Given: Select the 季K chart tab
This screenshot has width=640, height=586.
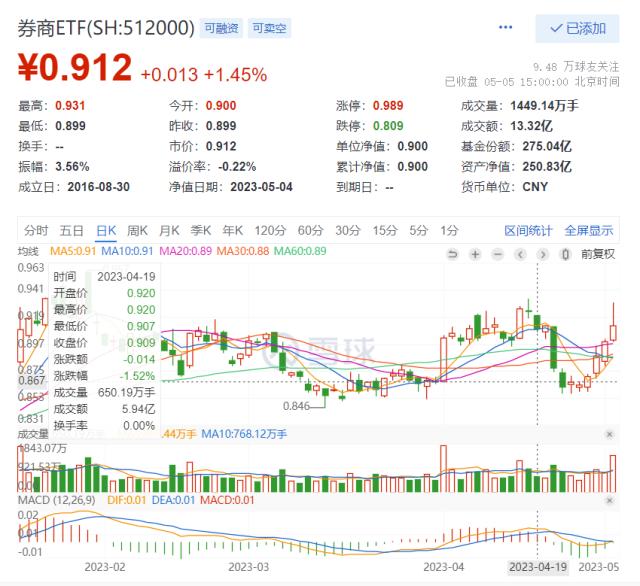Looking at the screenshot, I should (x=201, y=231).
